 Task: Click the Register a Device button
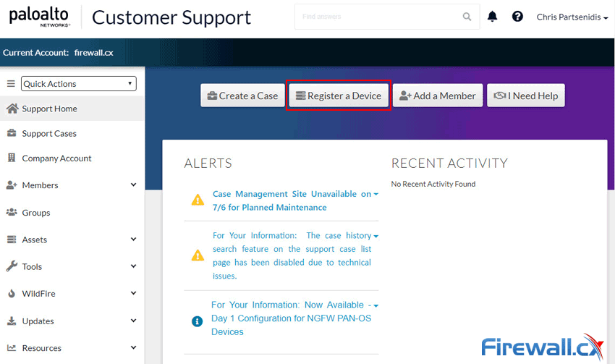[339, 96]
